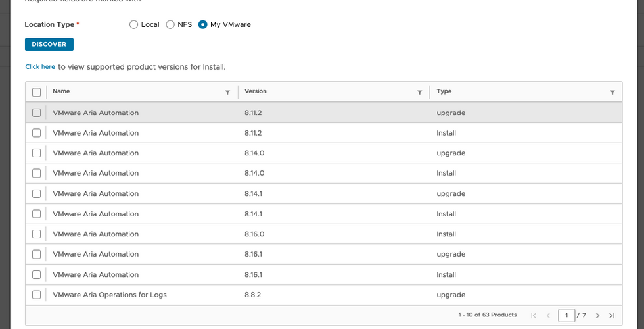Viewport: 644px width, 329px height.
Task: Go to the previous products page
Action: [x=547, y=316]
